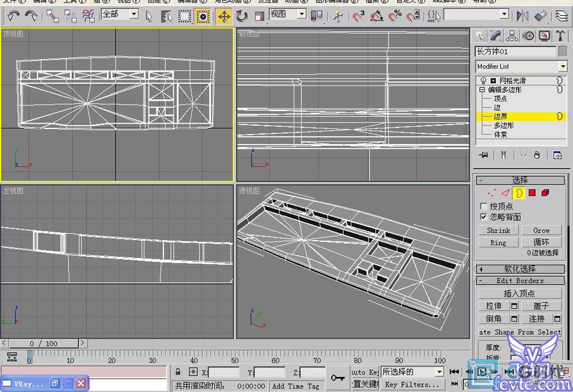Click the 插入顶点 button
This screenshot has width=573, height=392.
[x=519, y=294]
